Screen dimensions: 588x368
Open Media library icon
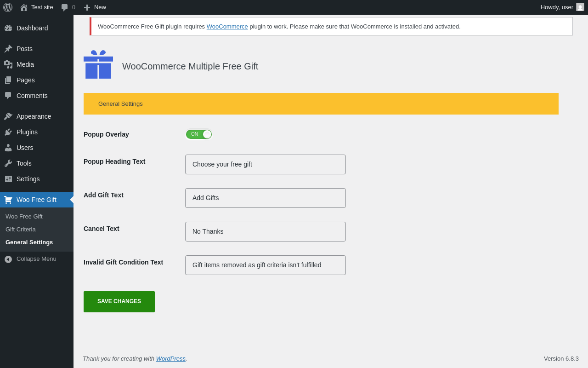[x=8, y=64]
